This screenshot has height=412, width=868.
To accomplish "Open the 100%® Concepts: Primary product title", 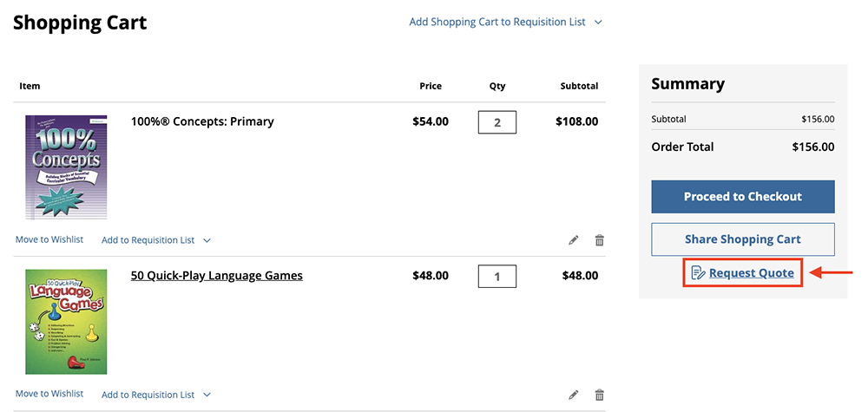I will [x=202, y=121].
